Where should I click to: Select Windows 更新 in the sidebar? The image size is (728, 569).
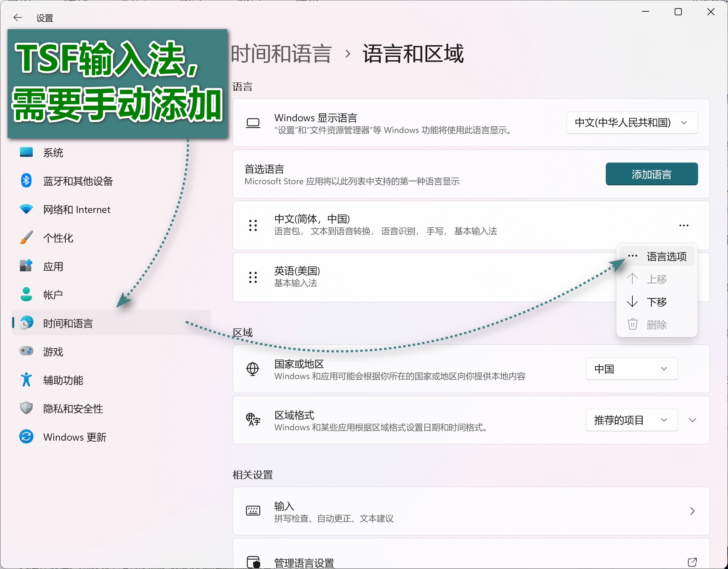point(112,437)
